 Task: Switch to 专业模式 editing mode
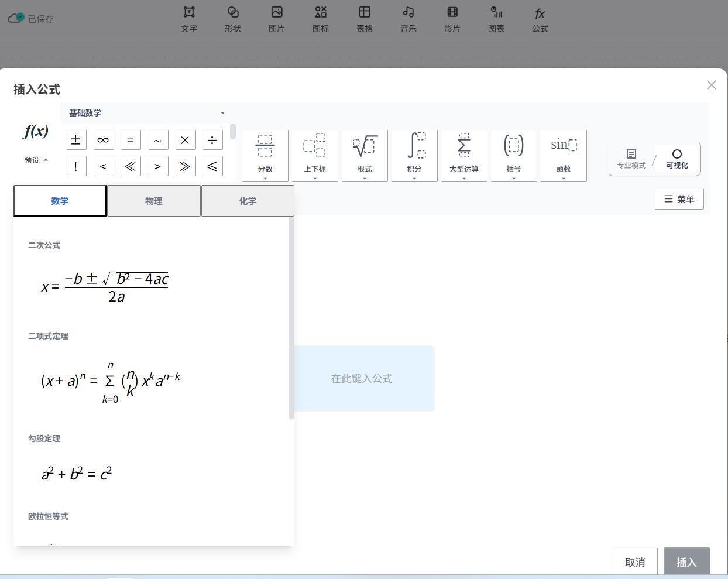click(631, 159)
